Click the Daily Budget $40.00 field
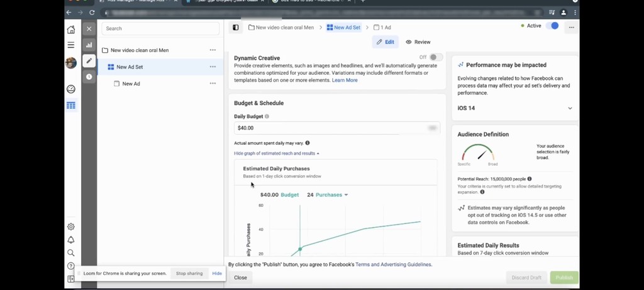 [337, 128]
